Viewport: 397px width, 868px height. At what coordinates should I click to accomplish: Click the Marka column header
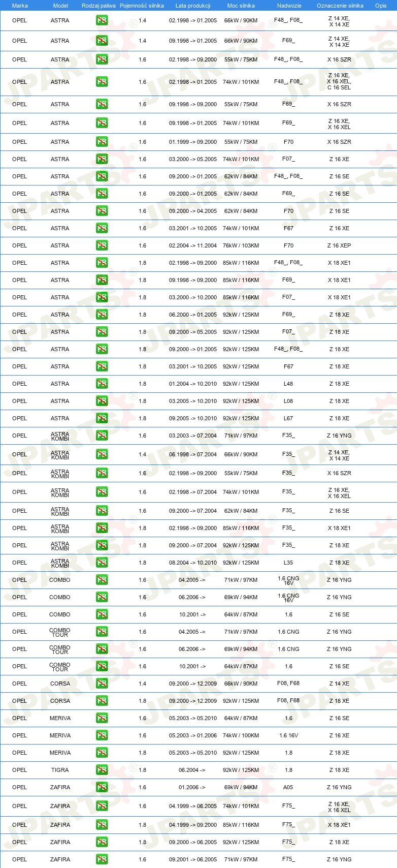20,6
